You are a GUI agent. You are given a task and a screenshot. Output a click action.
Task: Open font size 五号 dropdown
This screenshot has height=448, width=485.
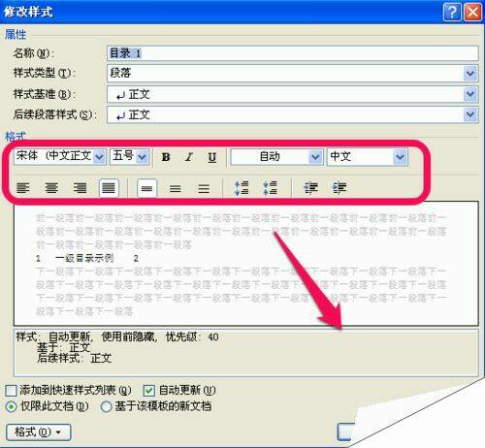[x=142, y=157]
